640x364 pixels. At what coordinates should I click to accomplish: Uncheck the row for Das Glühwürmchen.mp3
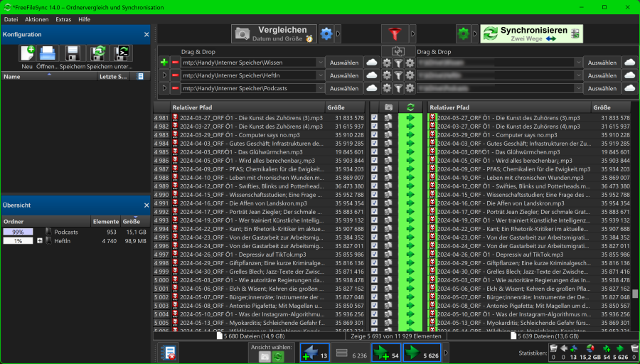click(374, 152)
